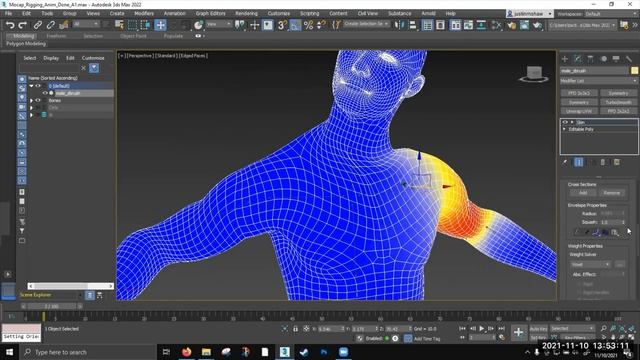The width and height of the screenshot is (640, 360).
Task: Open the Display menu in Scene Explorer
Action: (51, 58)
